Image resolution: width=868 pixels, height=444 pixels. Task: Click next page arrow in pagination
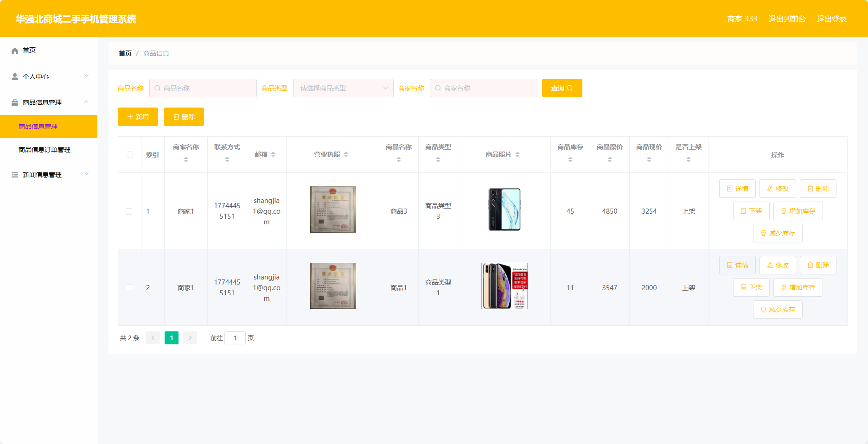(190, 338)
